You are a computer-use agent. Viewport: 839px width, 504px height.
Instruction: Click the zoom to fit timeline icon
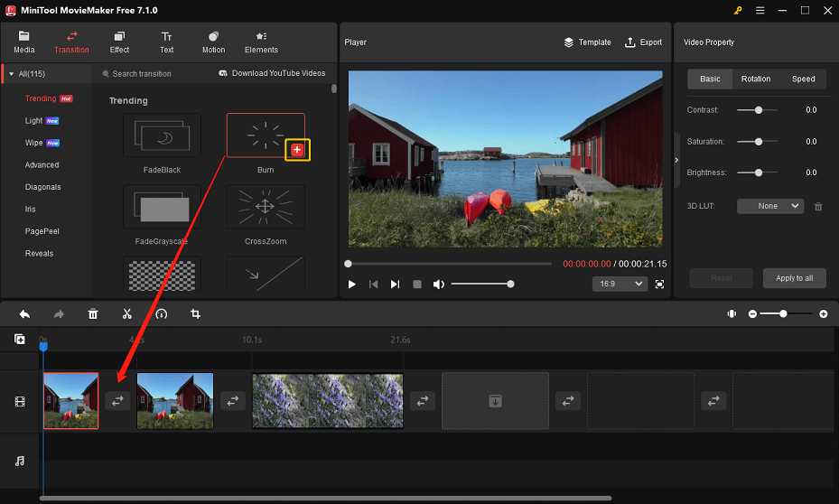(x=732, y=314)
